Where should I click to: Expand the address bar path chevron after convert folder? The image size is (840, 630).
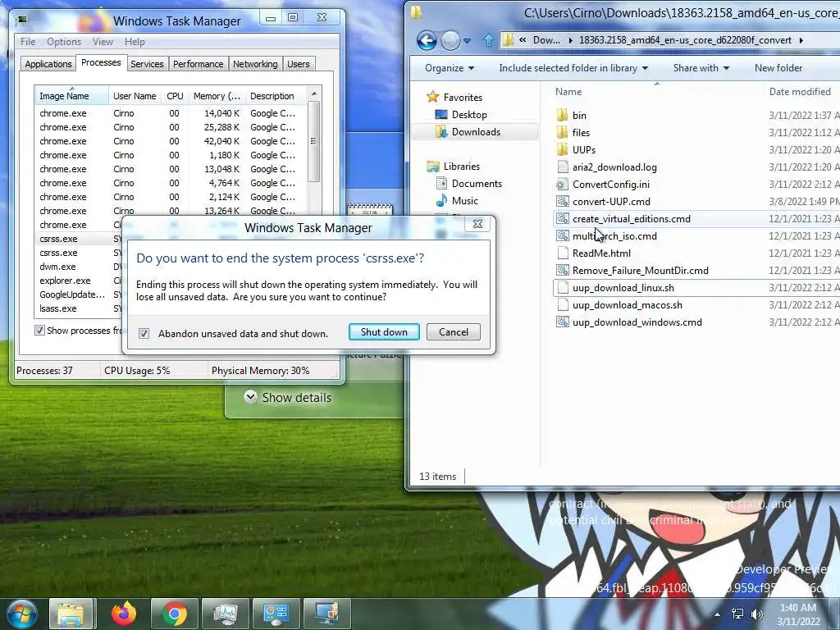[801, 40]
